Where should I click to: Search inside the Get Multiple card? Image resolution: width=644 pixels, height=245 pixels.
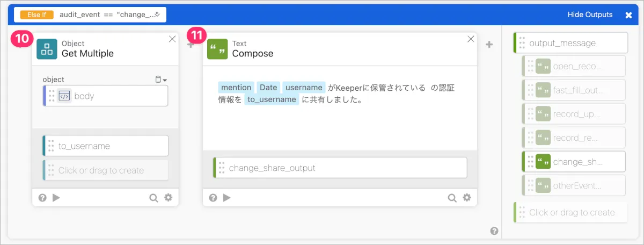[153, 198]
